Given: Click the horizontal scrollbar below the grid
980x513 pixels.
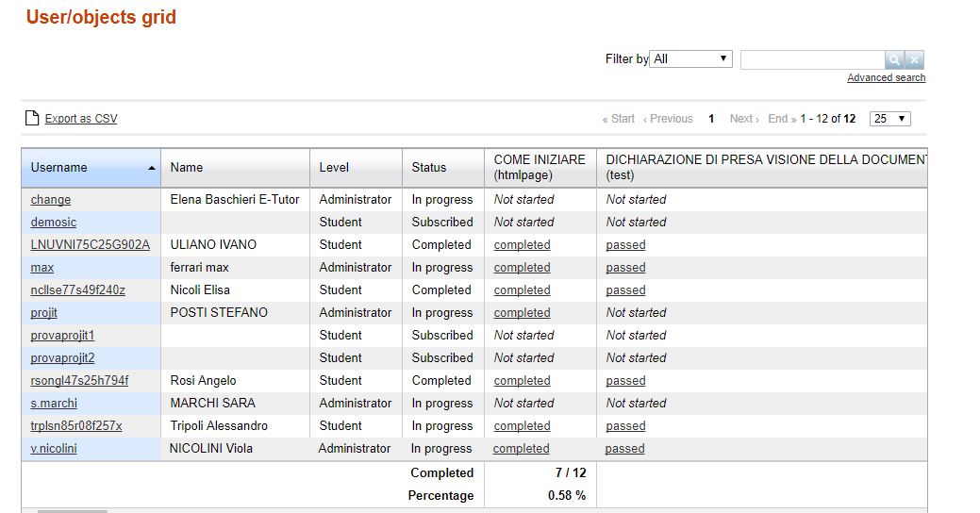Looking at the screenshot, I should (72, 510).
